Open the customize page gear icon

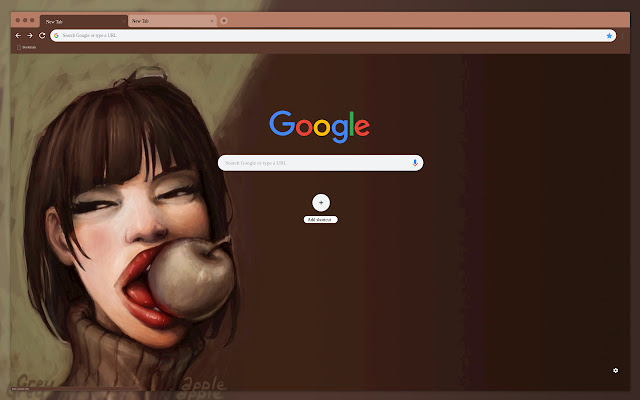(616, 370)
